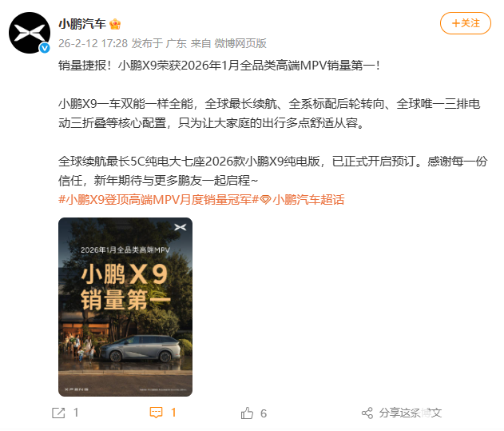Open the 小鹏汽车超话 super topic link

click(x=308, y=200)
